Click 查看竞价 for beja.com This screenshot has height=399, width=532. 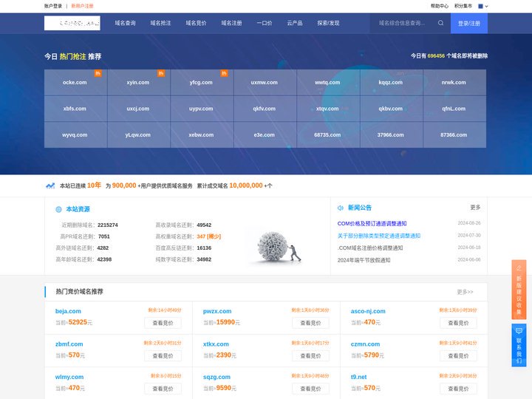pos(163,323)
